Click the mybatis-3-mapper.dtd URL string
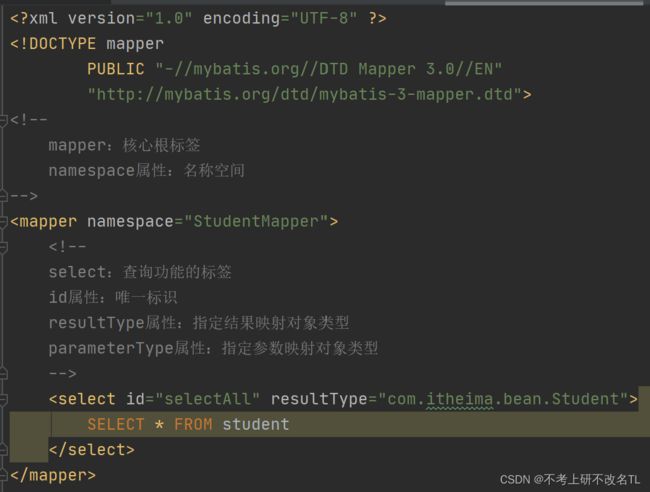Image resolution: width=650 pixels, height=492 pixels. pos(304,95)
